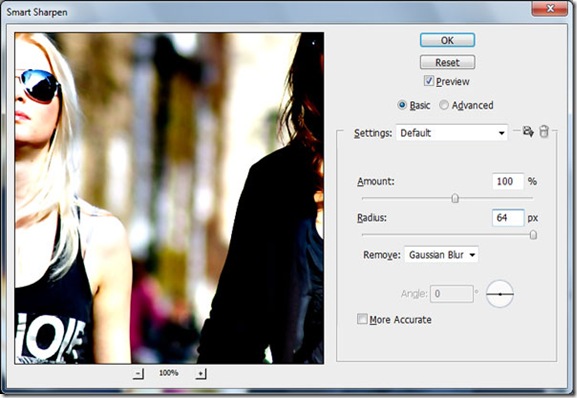This screenshot has width=577, height=398.
Task: Confirm sharpening with OK button
Action: coord(447,40)
